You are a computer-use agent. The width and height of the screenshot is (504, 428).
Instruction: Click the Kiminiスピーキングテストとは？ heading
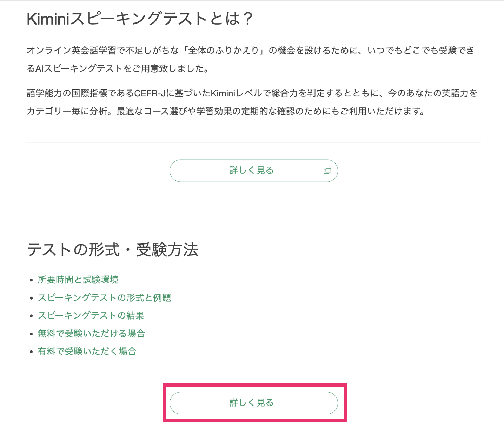point(140,19)
